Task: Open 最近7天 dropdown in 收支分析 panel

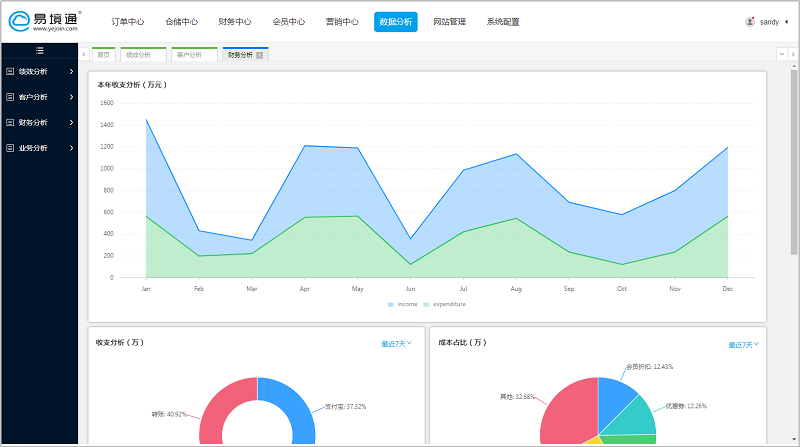Action: pyautogui.click(x=396, y=344)
